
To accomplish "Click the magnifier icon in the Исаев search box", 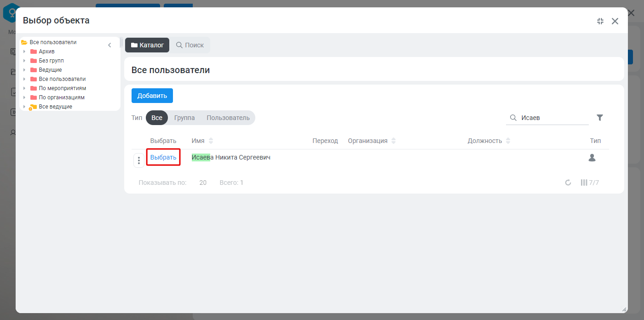I will click(x=513, y=118).
